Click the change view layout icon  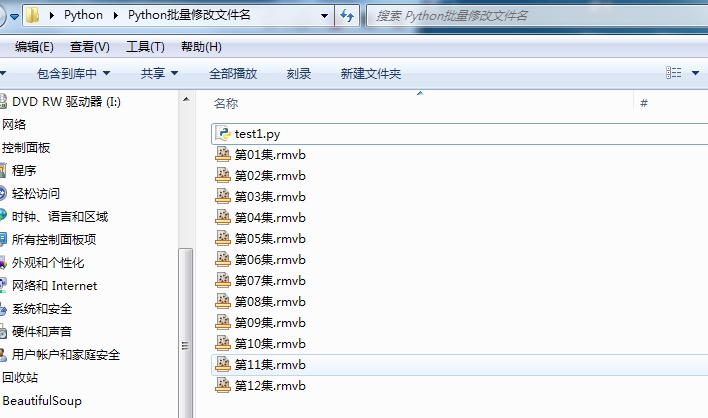pos(673,73)
